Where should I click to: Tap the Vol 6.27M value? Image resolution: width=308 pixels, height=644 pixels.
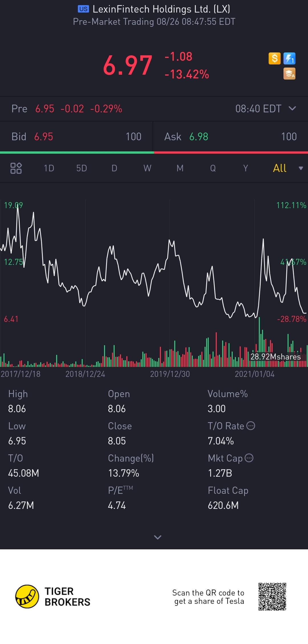[21, 505]
